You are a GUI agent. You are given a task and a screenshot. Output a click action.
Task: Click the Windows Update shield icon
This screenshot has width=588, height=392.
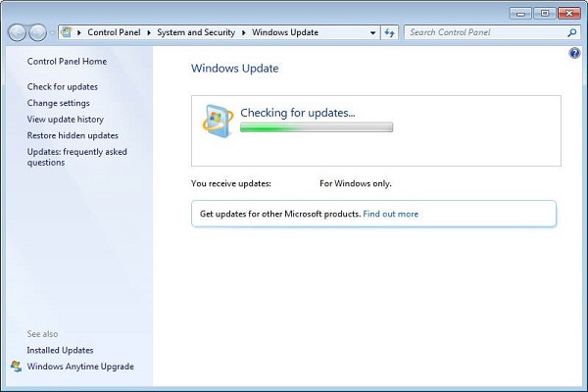pyautogui.click(x=217, y=120)
